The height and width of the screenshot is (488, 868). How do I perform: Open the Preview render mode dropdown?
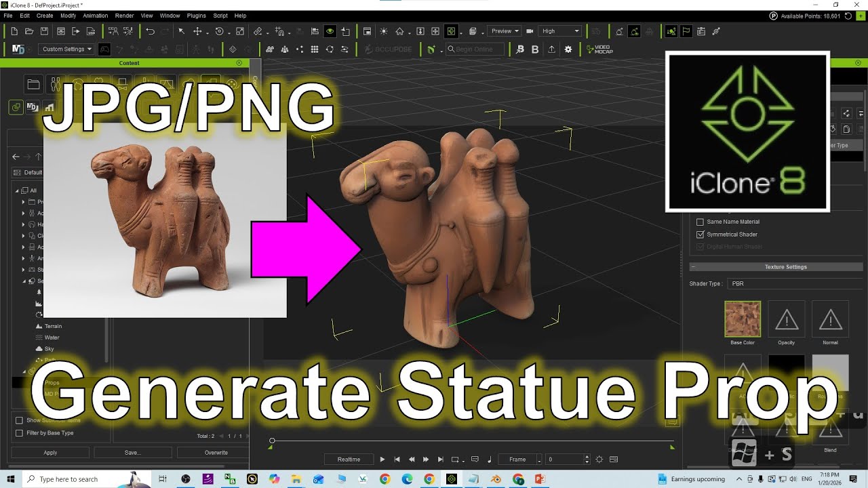[504, 31]
